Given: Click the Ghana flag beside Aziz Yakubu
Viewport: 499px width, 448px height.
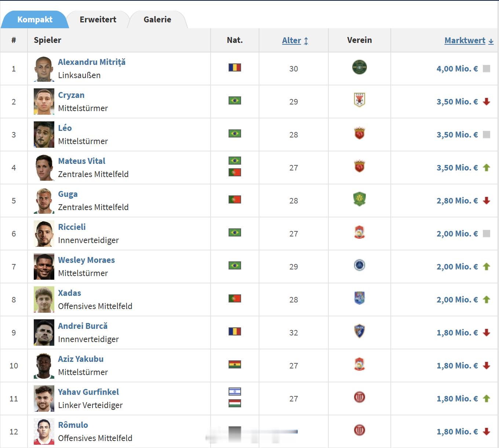Looking at the screenshot, I should (x=234, y=364).
